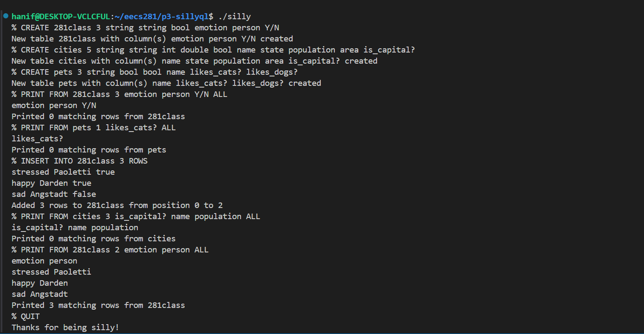The width and height of the screenshot is (644, 334).
Task: Click the happy Darden true input row
Action: (x=51, y=183)
